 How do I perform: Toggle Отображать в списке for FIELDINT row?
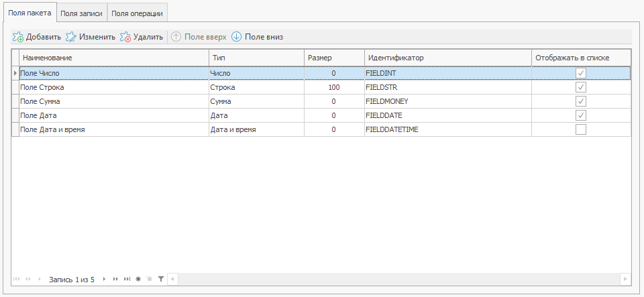(x=581, y=73)
